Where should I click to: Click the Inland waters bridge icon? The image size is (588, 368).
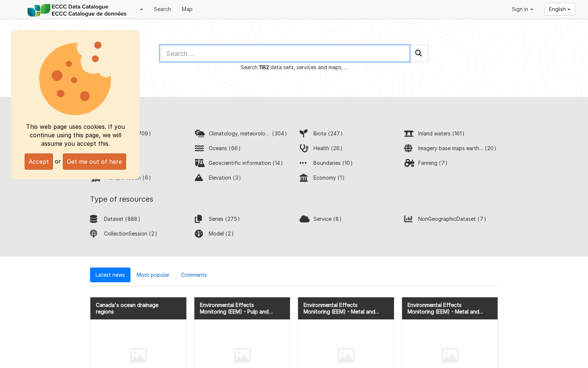pos(409,134)
